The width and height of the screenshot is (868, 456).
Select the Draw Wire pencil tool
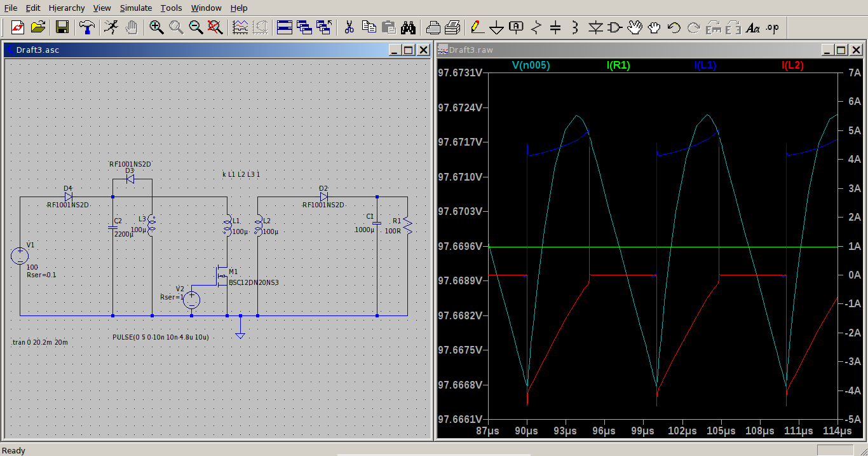pyautogui.click(x=477, y=27)
